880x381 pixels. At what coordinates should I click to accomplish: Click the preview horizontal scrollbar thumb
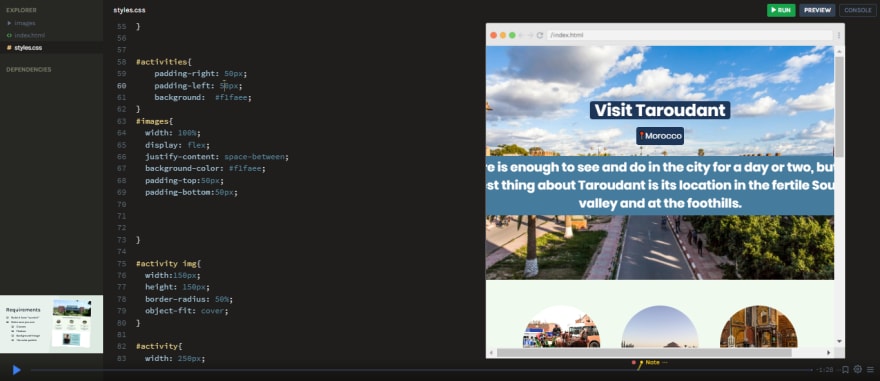[644, 352]
